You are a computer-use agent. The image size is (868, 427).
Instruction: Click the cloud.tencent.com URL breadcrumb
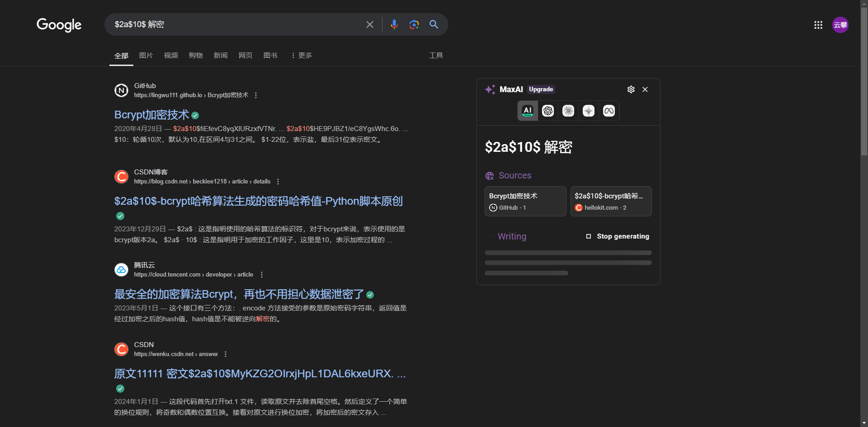(x=193, y=275)
